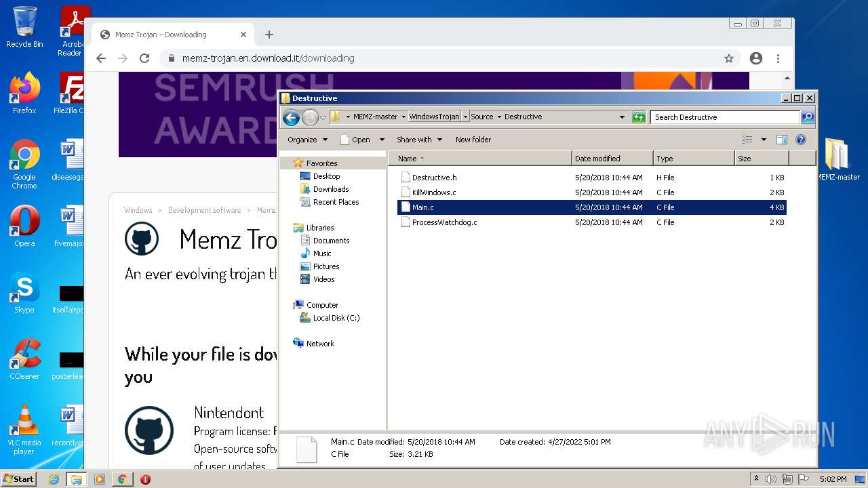Open a new Chrome tab
Screen dimensions: 868x488
[269, 35]
